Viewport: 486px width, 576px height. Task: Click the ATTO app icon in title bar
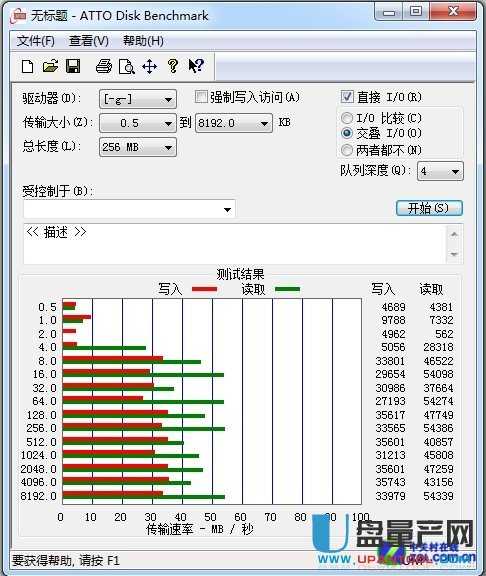[x=18, y=16]
